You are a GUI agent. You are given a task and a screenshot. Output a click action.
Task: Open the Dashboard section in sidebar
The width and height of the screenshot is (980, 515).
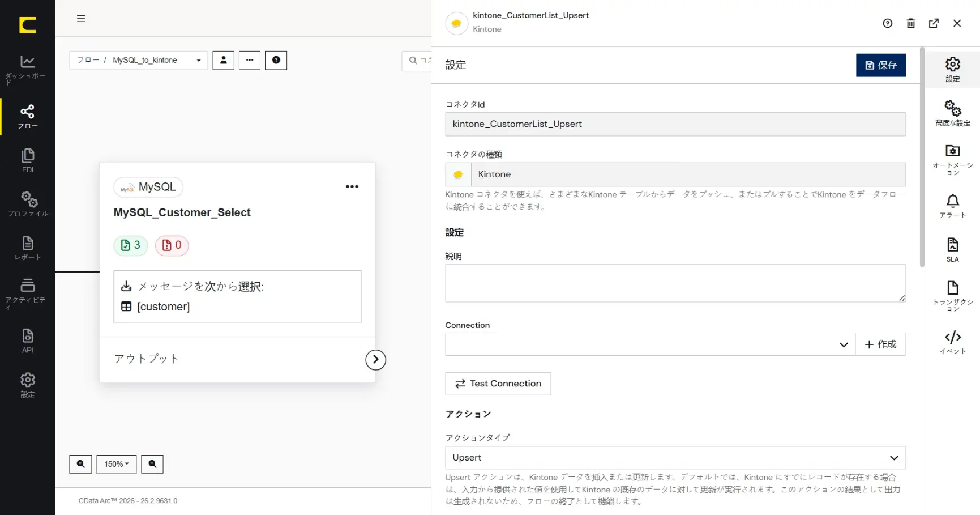pyautogui.click(x=27, y=70)
